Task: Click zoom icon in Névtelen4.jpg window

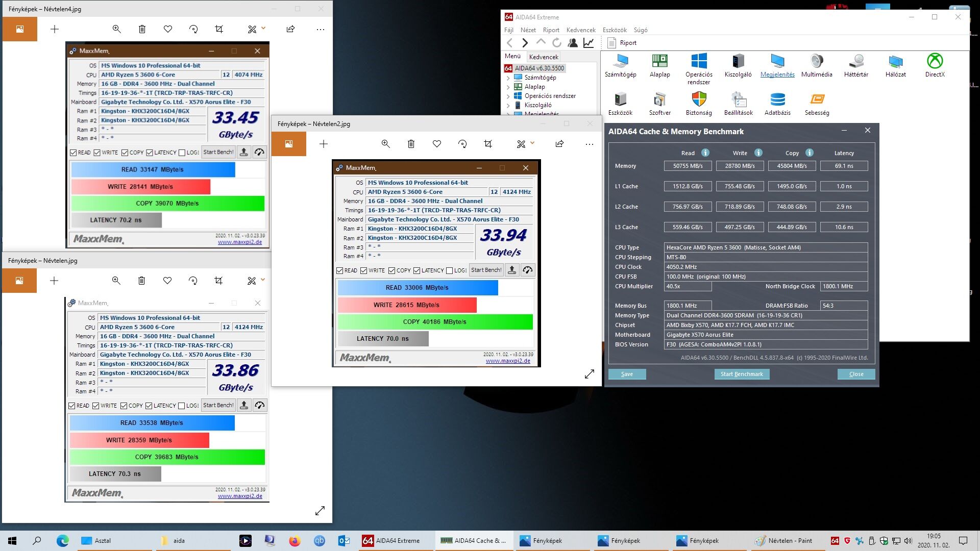Action: click(116, 29)
